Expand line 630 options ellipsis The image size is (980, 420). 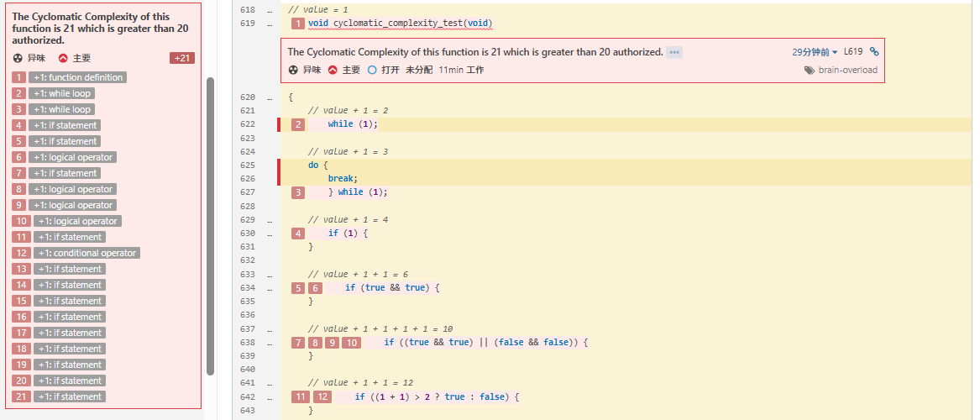(270, 234)
